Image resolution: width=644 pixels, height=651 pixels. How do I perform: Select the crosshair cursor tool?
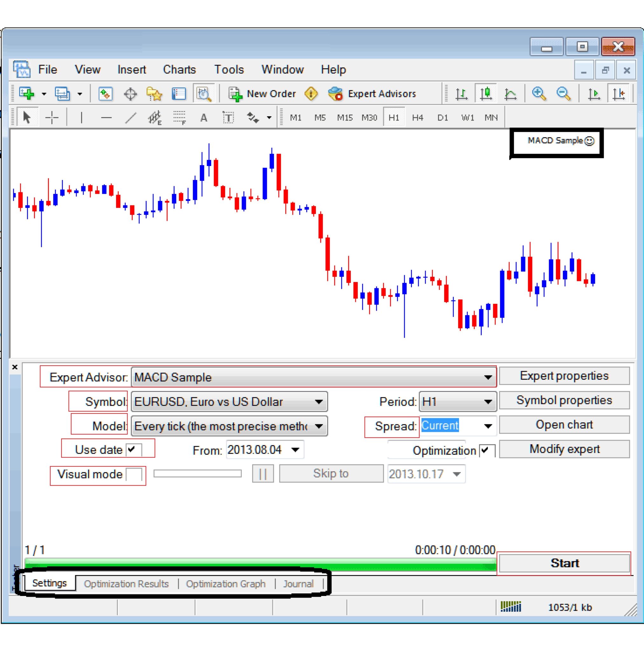point(52,118)
